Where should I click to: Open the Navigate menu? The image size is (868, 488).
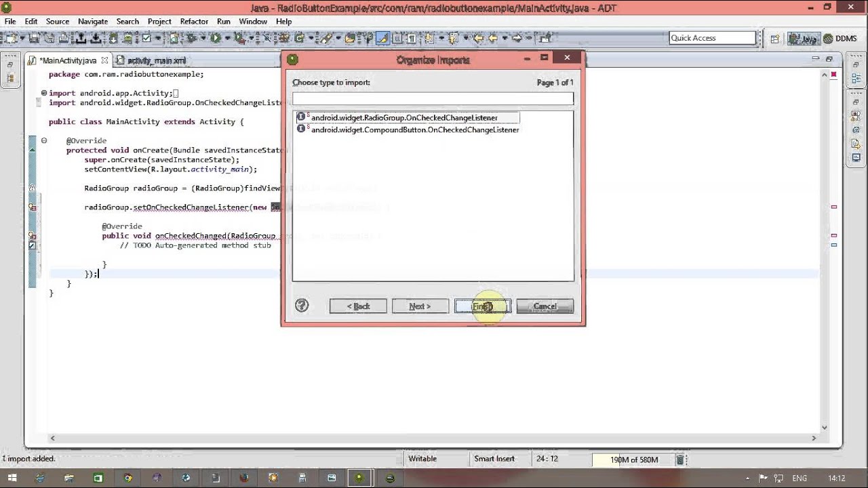click(x=92, y=22)
